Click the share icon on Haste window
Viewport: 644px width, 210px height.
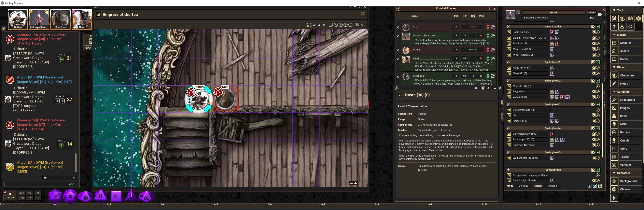488,88
